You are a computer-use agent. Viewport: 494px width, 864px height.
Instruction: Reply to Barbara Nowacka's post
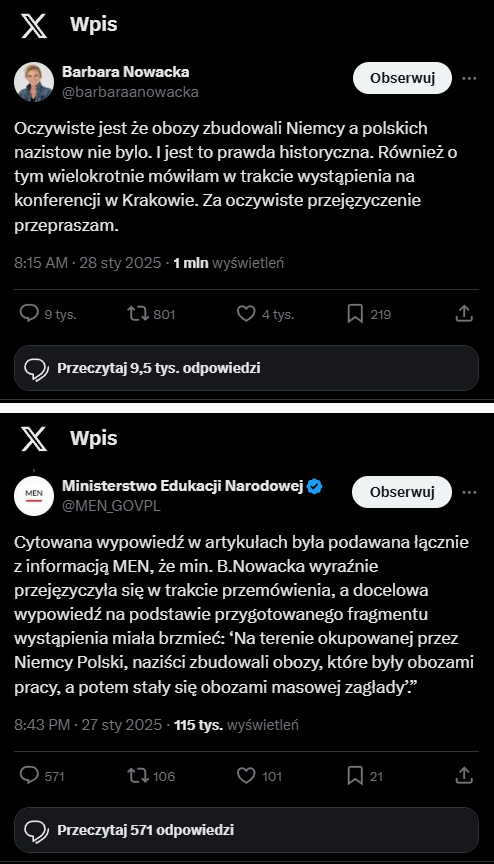point(29,314)
